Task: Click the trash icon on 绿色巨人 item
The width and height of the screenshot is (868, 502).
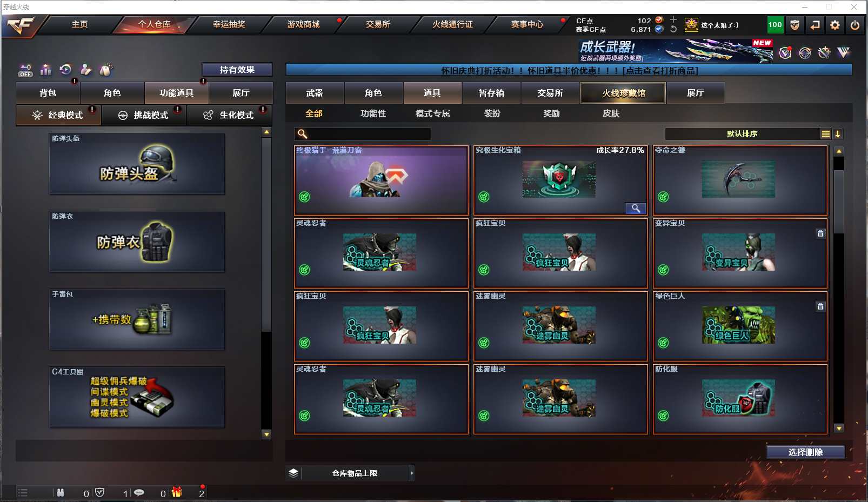Action: point(820,306)
